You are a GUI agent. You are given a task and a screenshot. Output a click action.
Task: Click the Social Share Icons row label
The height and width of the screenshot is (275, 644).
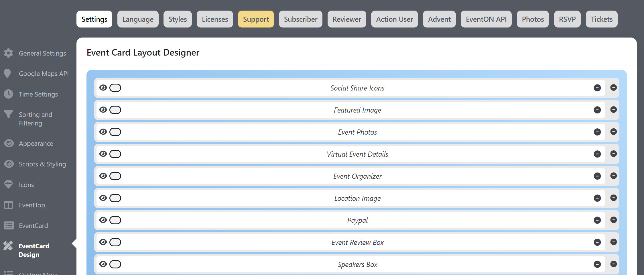coord(357,88)
